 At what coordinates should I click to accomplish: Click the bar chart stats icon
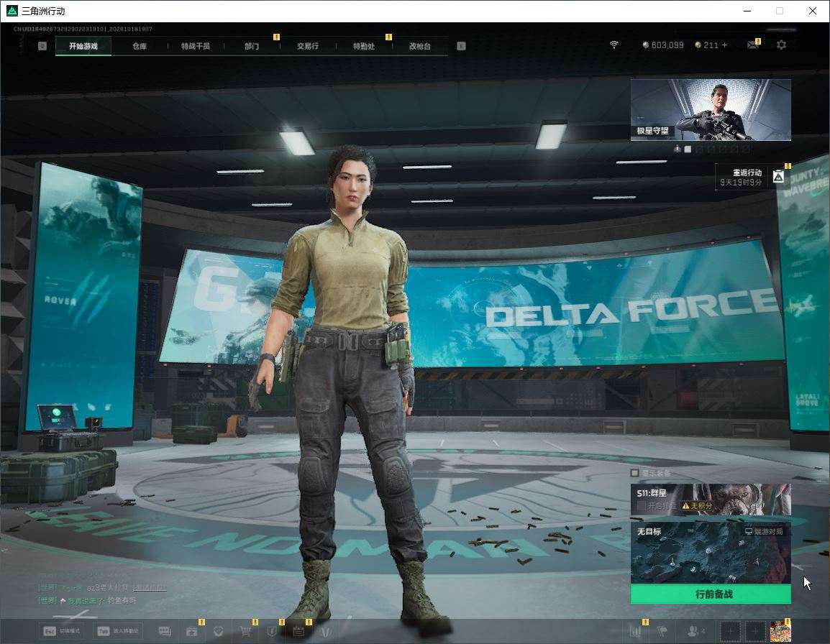click(x=635, y=631)
